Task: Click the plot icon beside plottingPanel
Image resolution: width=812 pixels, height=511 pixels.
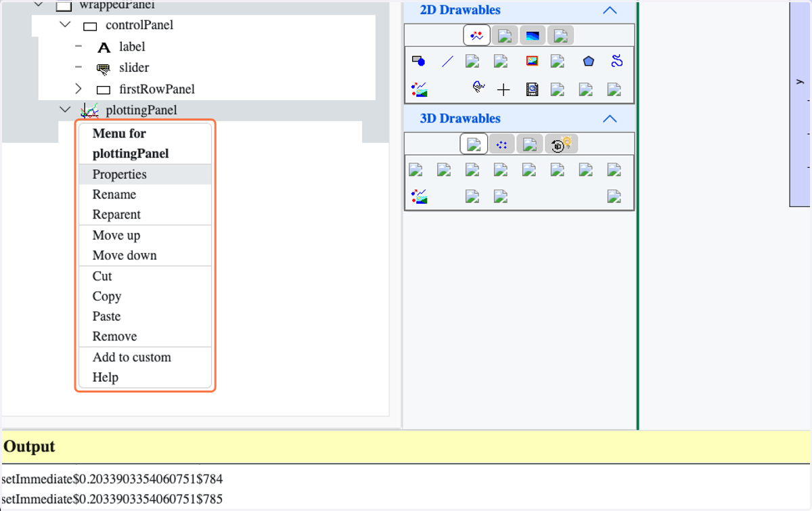Action: (x=89, y=110)
